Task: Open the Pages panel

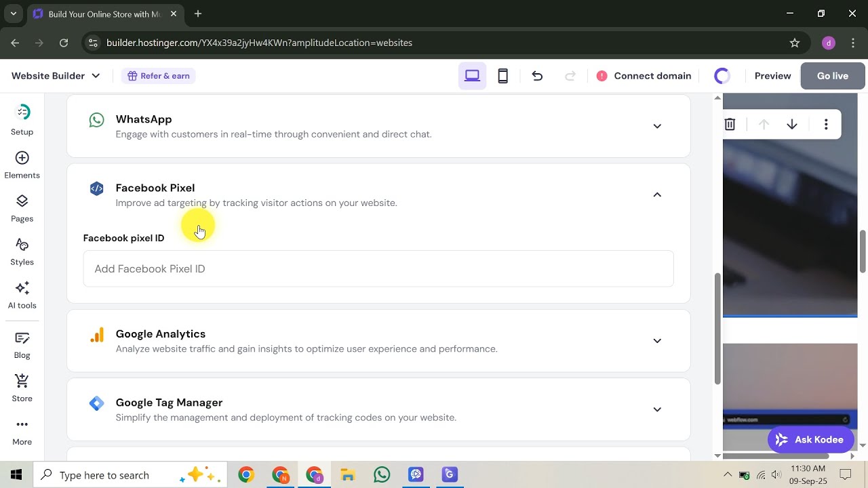Action: [22, 208]
